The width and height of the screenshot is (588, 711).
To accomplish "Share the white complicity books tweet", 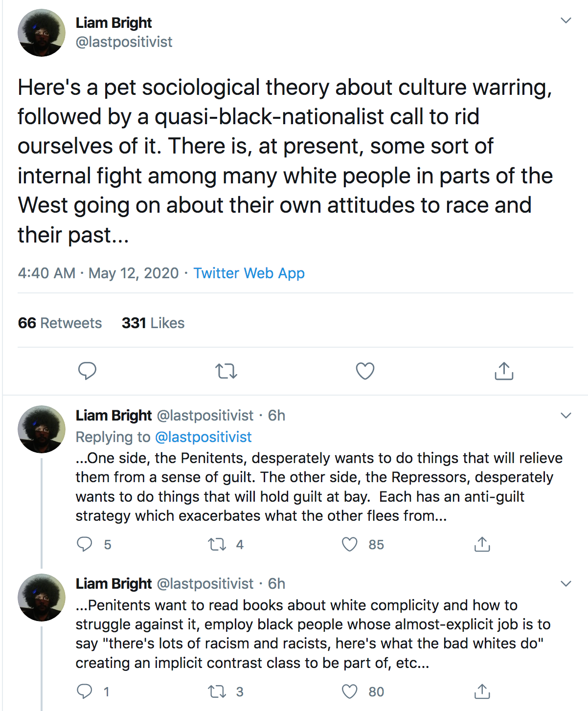I will click(482, 691).
